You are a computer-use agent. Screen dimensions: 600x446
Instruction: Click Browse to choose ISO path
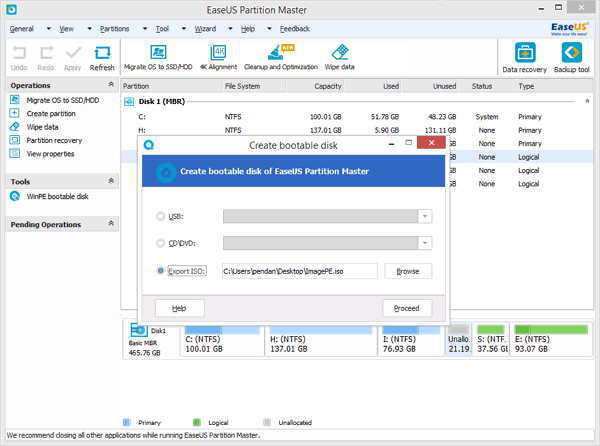[x=408, y=271]
